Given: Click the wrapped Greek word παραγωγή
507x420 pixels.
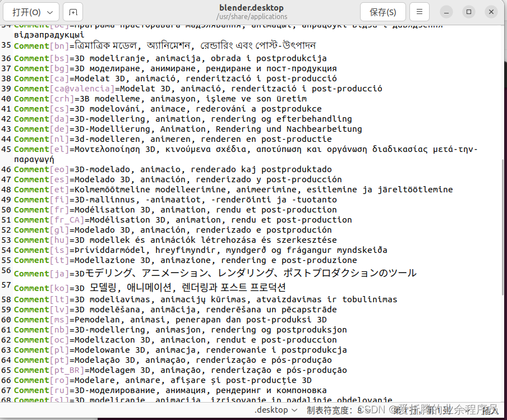Looking at the screenshot, I should pos(34,159).
